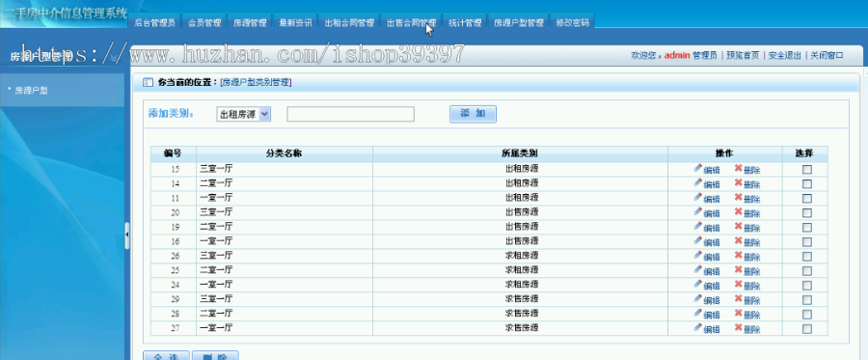Image resolution: width=868 pixels, height=360 pixels.
Task: Mark the checkbox for row 28
Action: [806, 315]
